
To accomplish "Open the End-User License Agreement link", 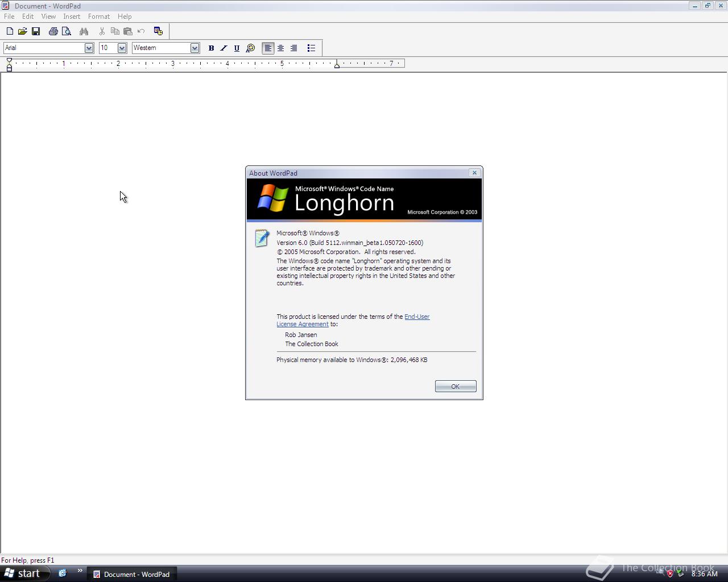I will tap(353, 321).
